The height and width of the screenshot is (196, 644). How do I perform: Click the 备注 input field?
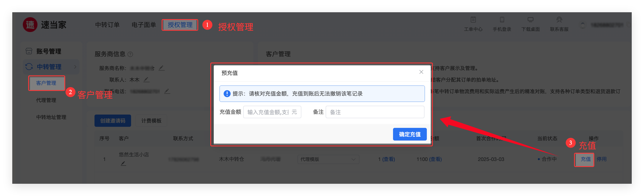coord(375,112)
